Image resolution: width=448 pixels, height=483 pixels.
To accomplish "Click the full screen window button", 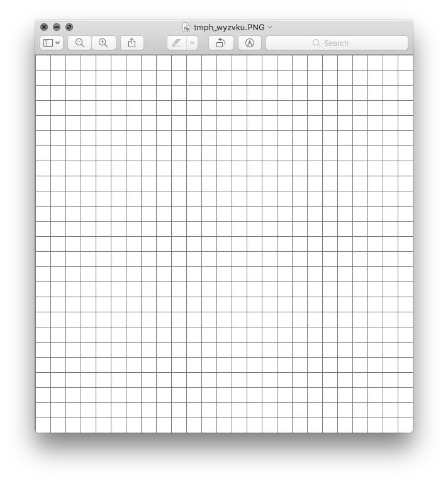I will coord(69,27).
